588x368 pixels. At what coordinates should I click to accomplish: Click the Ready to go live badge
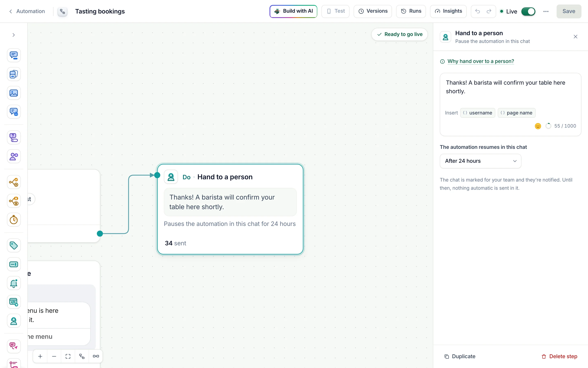pos(399,34)
